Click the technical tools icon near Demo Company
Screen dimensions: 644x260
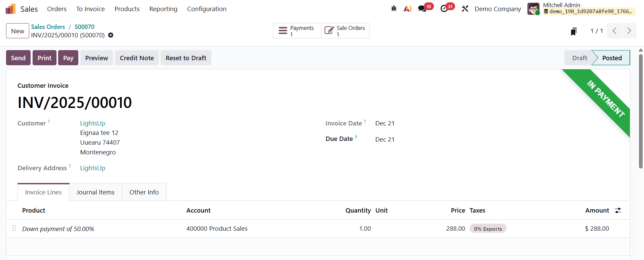point(465,9)
